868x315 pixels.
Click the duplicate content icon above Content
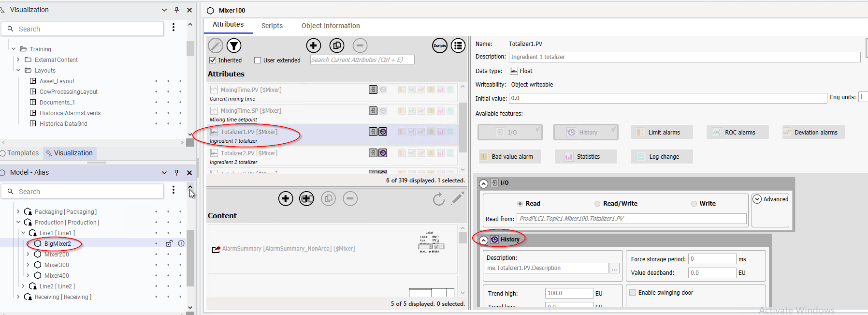coord(328,198)
